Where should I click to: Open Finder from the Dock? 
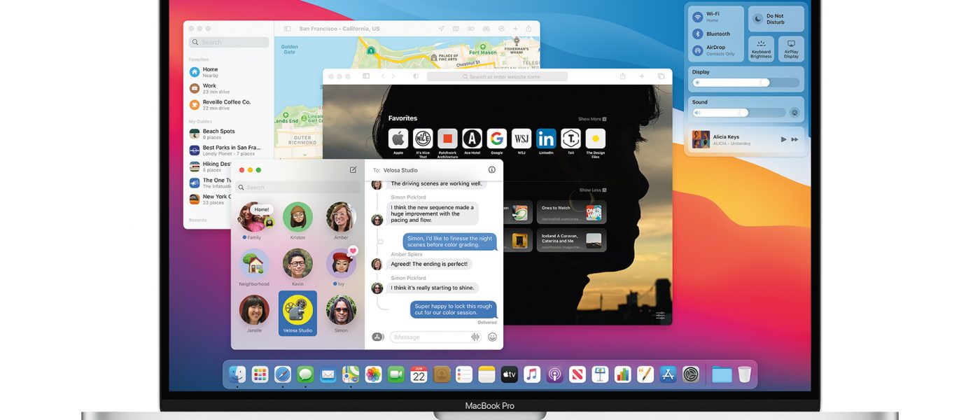[237, 374]
